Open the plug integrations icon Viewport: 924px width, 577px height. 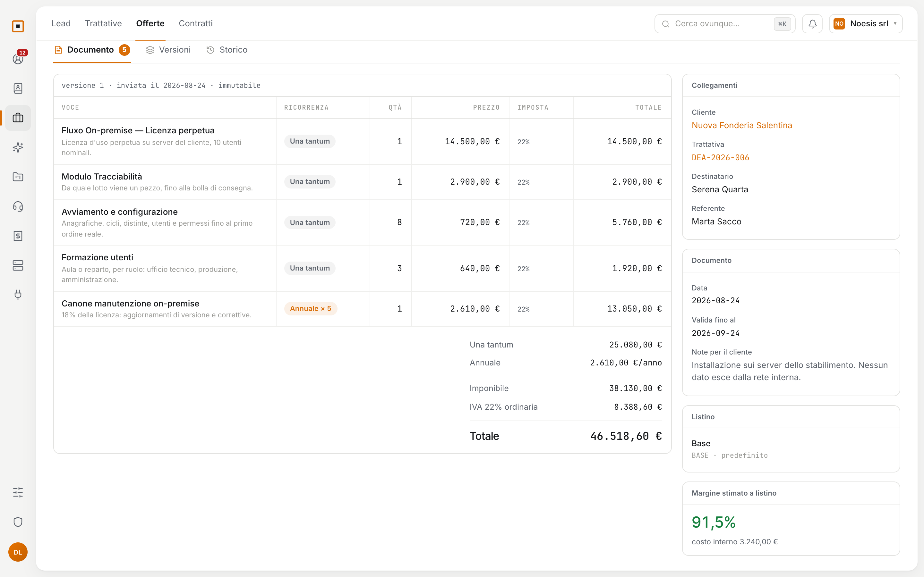pos(18,295)
